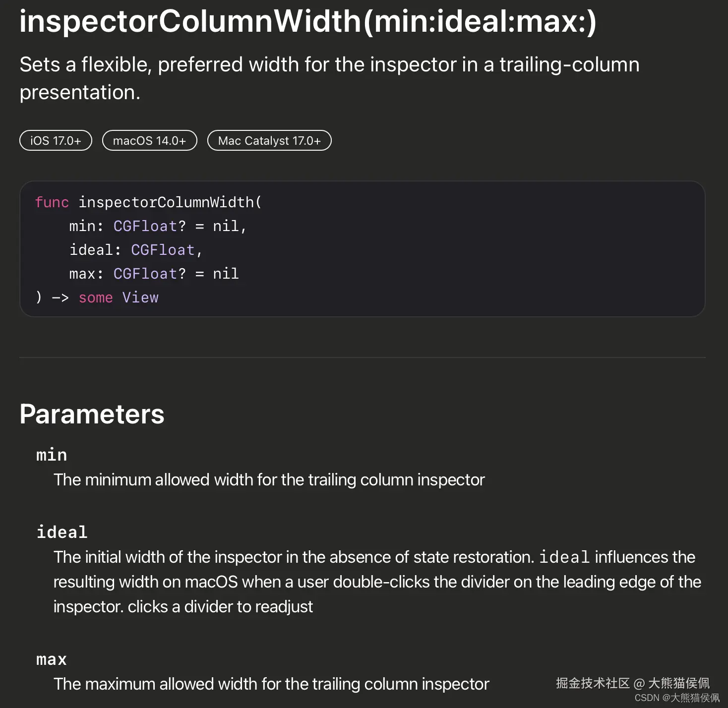This screenshot has height=708, width=728.
Task: Click the minimum allowed width description text
Action: click(x=269, y=480)
